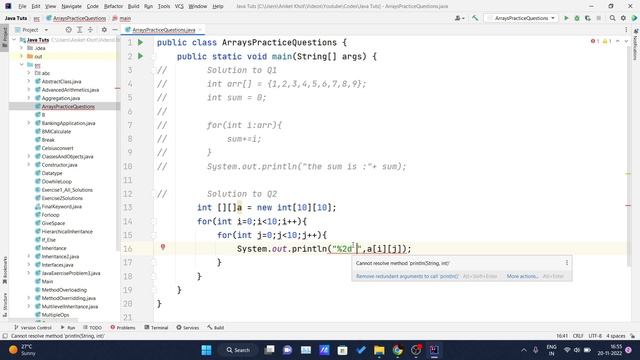Open Terminal tool window
The width and height of the screenshot is (640, 360).
(x=156, y=327)
